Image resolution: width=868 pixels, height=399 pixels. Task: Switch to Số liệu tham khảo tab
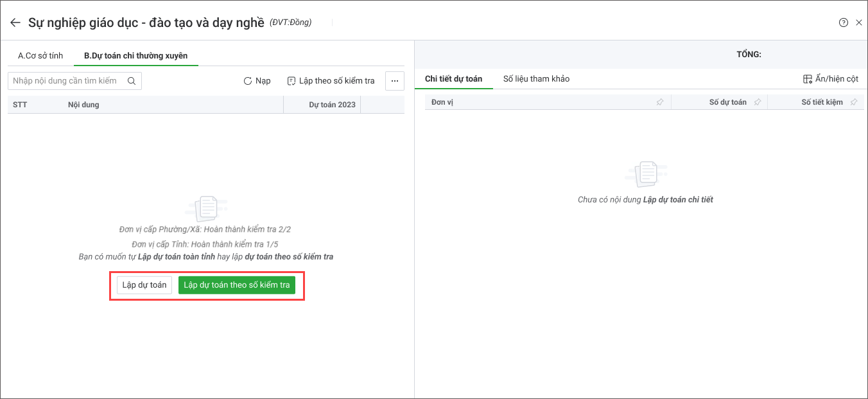pos(536,79)
